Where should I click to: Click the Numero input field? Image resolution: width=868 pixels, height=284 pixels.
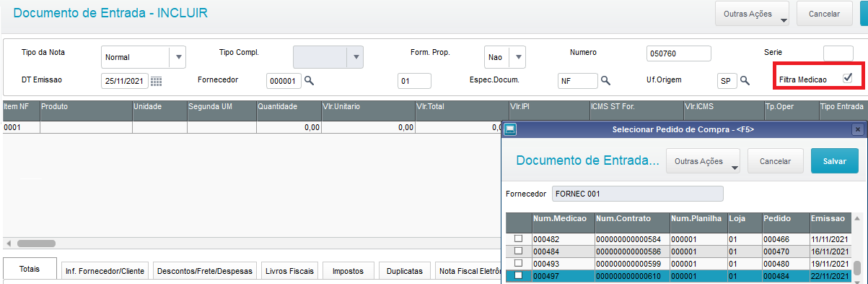click(679, 53)
